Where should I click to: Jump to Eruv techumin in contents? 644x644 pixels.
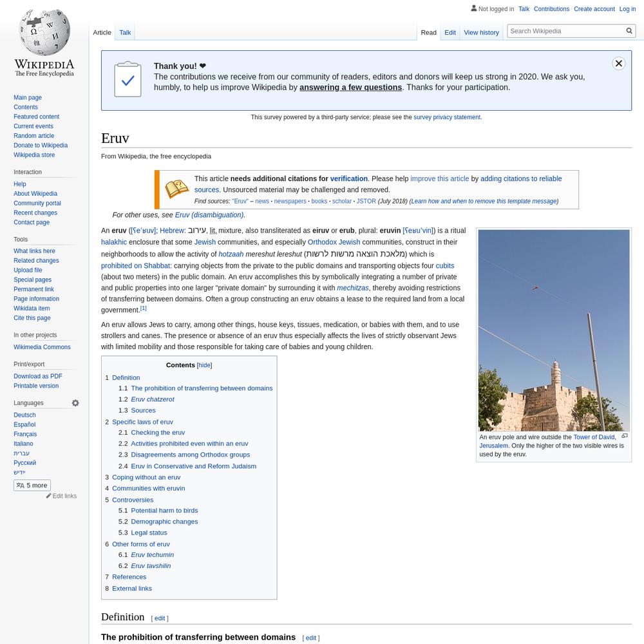153,554
